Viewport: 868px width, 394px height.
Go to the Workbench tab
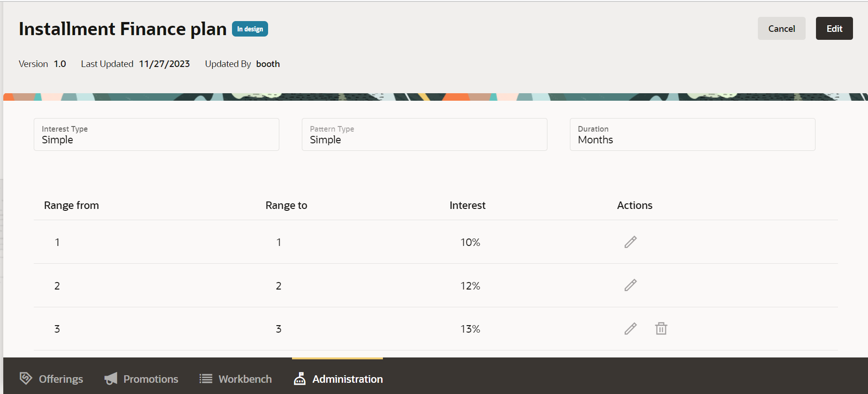click(x=245, y=379)
